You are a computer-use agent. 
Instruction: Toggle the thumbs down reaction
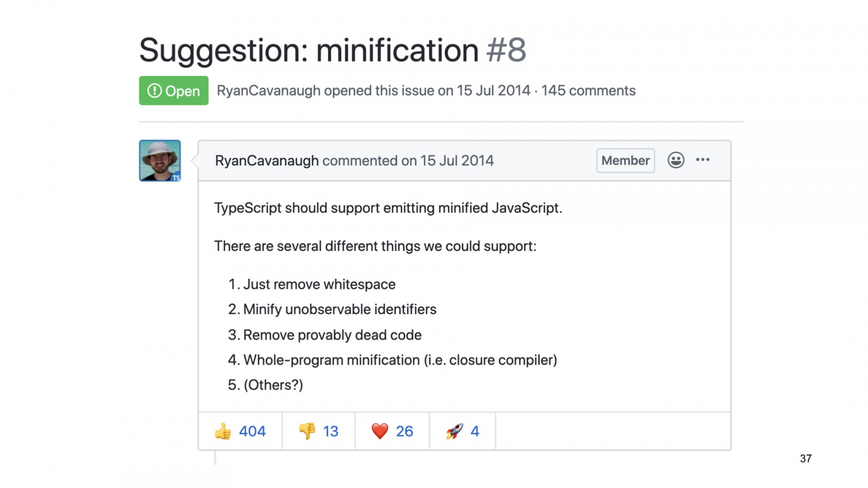click(318, 431)
